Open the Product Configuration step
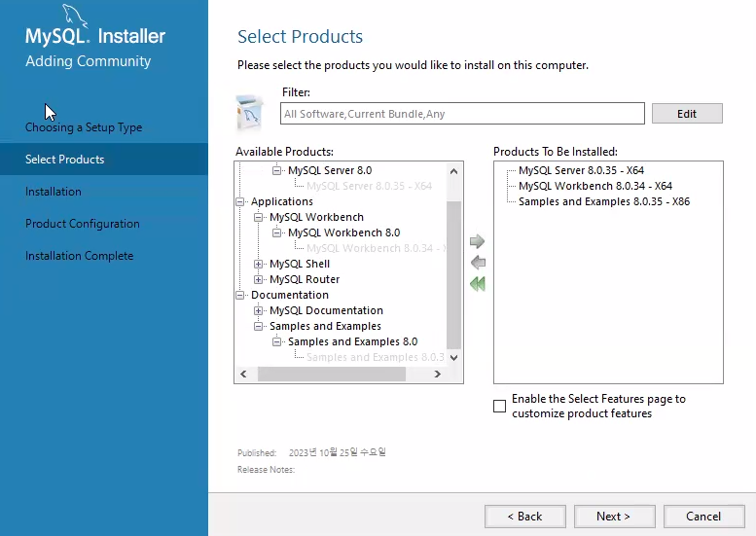This screenshot has width=756, height=536. pyautogui.click(x=83, y=224)
